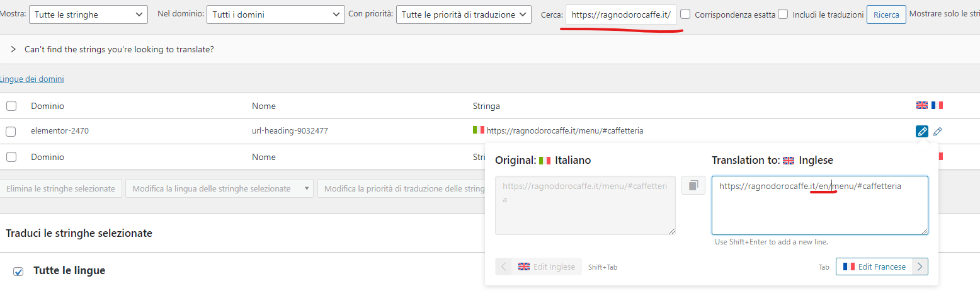Click the French flag column header
The height and width of the screenshot is (298, 980).
click(937, 106)
